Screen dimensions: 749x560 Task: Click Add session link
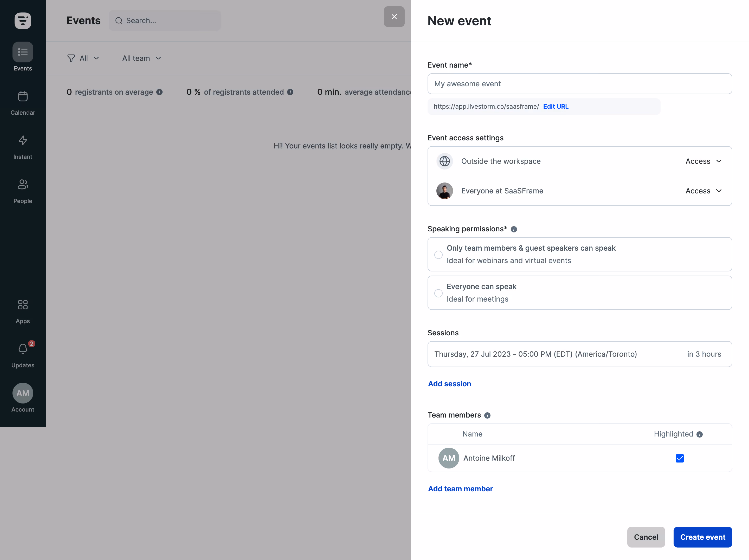click(449, 384)
